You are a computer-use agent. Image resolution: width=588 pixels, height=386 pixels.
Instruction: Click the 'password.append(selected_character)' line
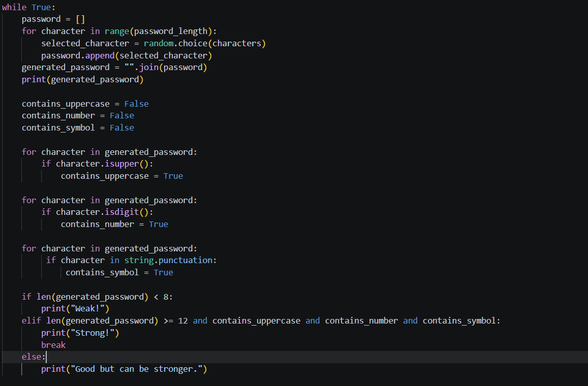pyautogui.click(x=127, y=55)
